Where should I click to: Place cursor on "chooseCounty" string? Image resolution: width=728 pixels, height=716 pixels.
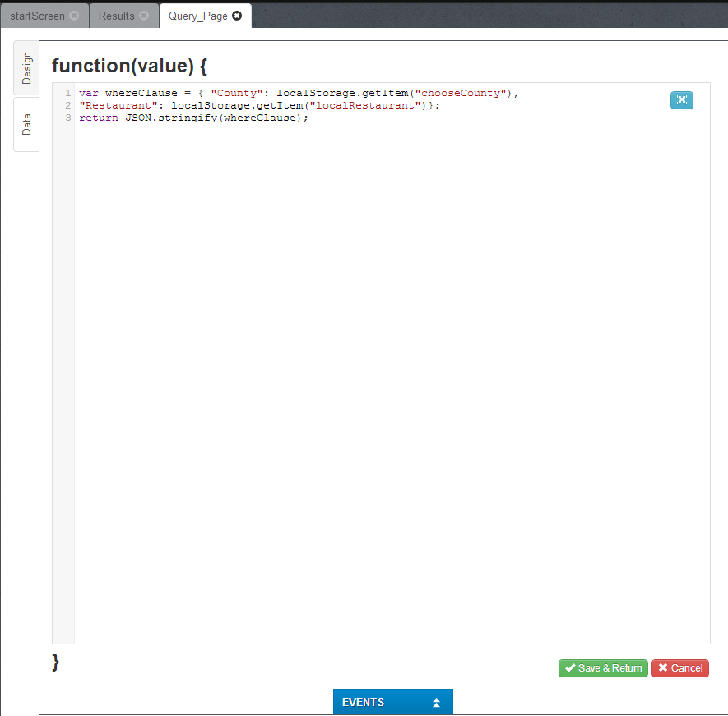[x=461, y=93]
